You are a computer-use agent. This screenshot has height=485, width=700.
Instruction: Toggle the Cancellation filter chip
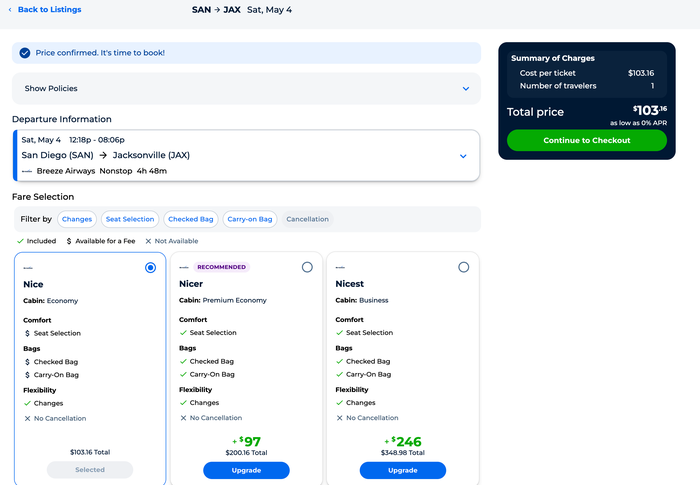click(x=308, y=219)
